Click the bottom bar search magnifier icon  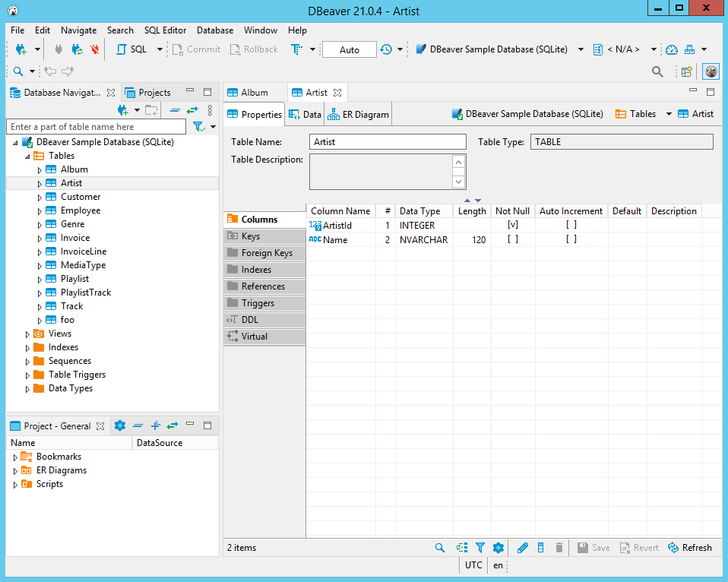[x=440, y=548]
